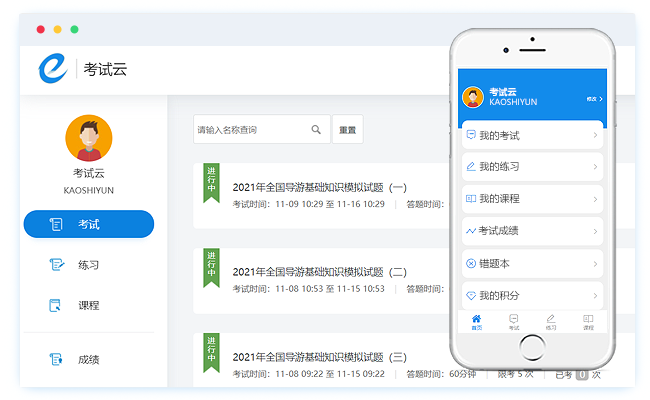Tap the 练习 tab icon in phone bottom bar

551,321
